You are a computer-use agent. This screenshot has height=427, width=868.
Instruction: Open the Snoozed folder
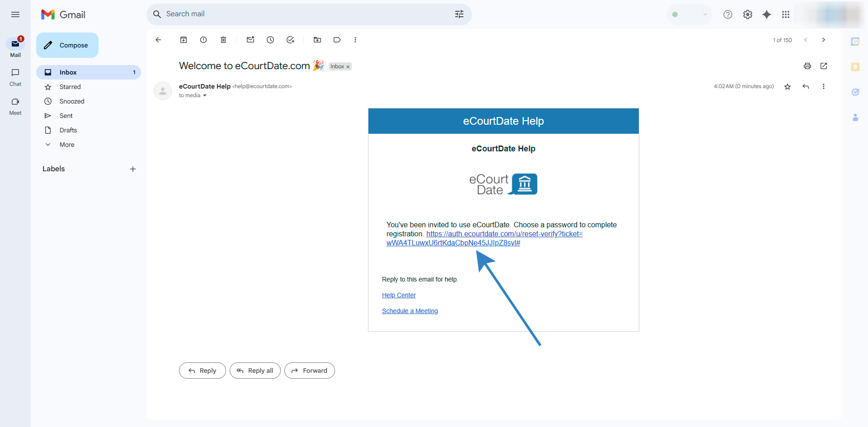(89, 101)
